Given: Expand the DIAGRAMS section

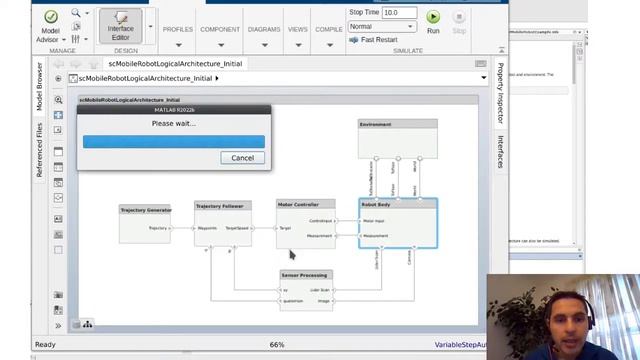Looking at the screenshot, I should tap(264, 45).
